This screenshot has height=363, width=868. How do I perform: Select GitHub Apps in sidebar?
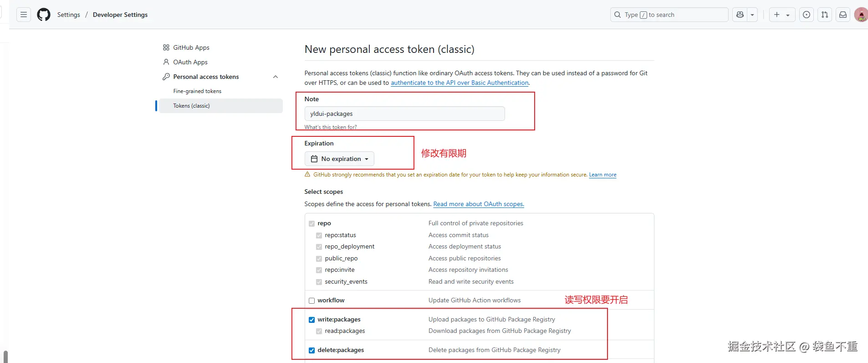tap(191, 47)
